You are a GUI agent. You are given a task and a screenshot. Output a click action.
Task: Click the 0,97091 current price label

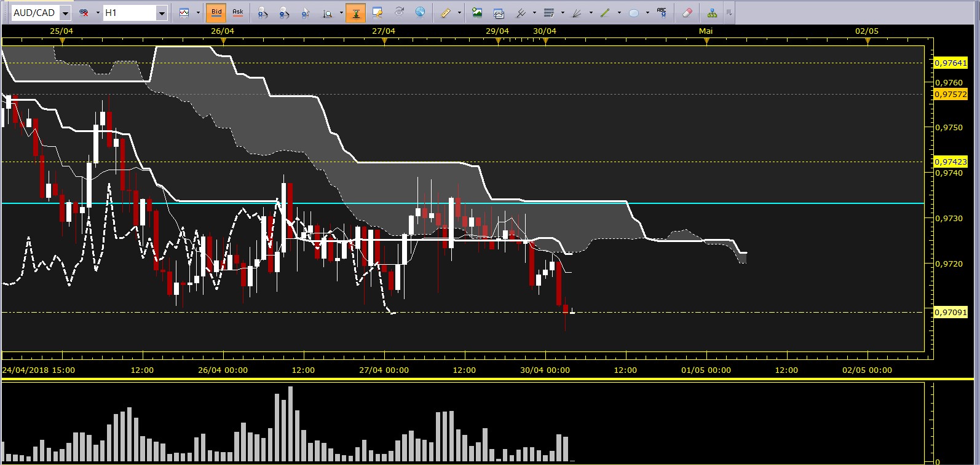(950, 313)
